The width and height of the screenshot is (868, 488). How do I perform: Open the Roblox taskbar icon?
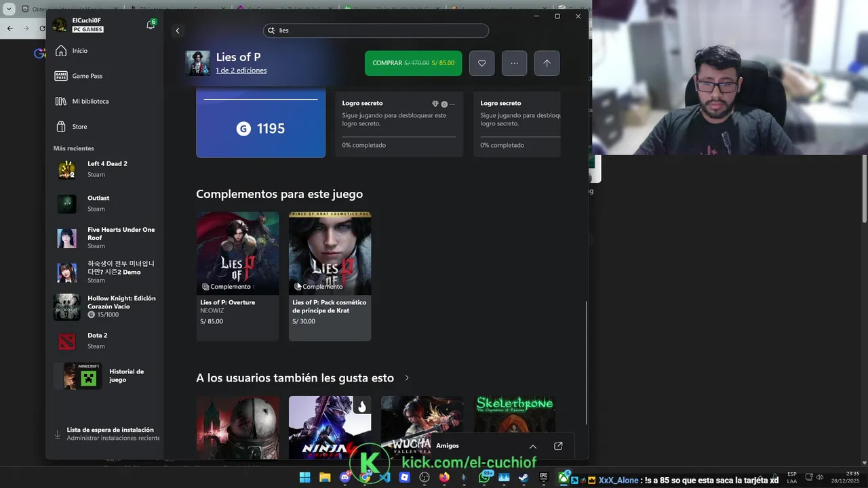point(405,478)
